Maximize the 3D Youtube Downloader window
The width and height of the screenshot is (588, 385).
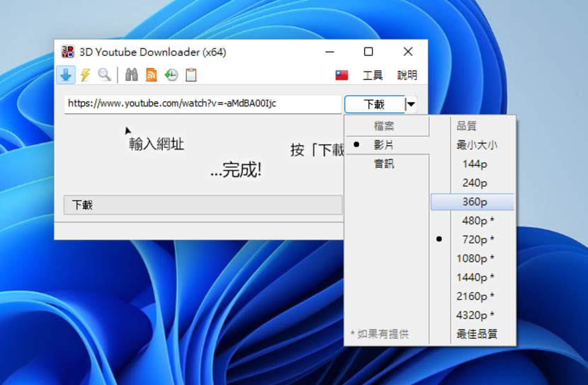coord(368,52)
